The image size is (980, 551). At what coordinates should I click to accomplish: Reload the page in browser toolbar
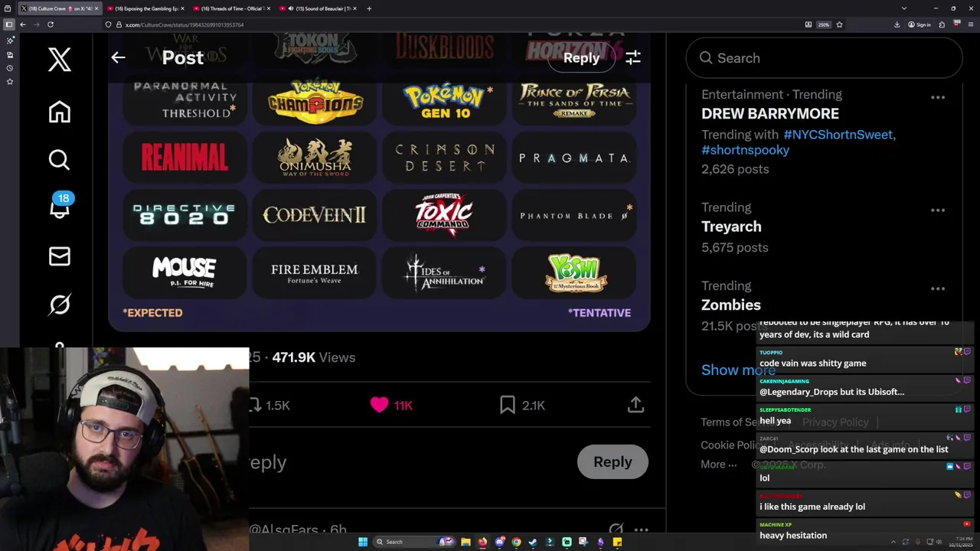(x=51, y=24)
